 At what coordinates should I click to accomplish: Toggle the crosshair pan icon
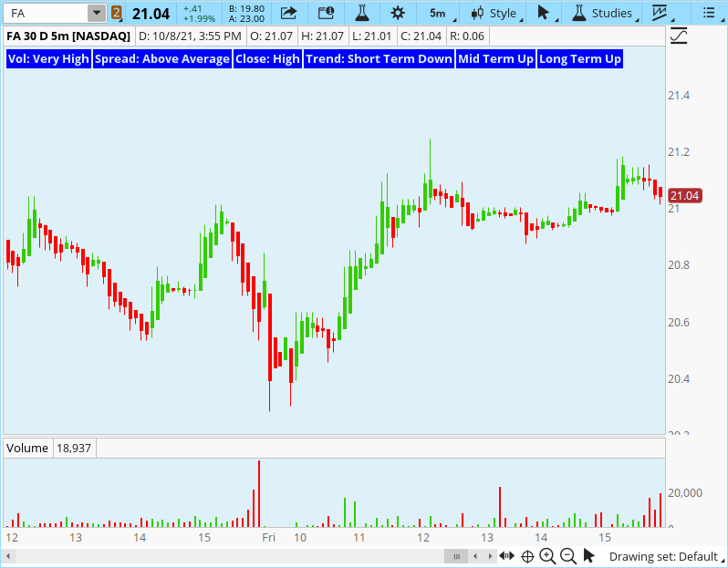[x=527, y=556]
